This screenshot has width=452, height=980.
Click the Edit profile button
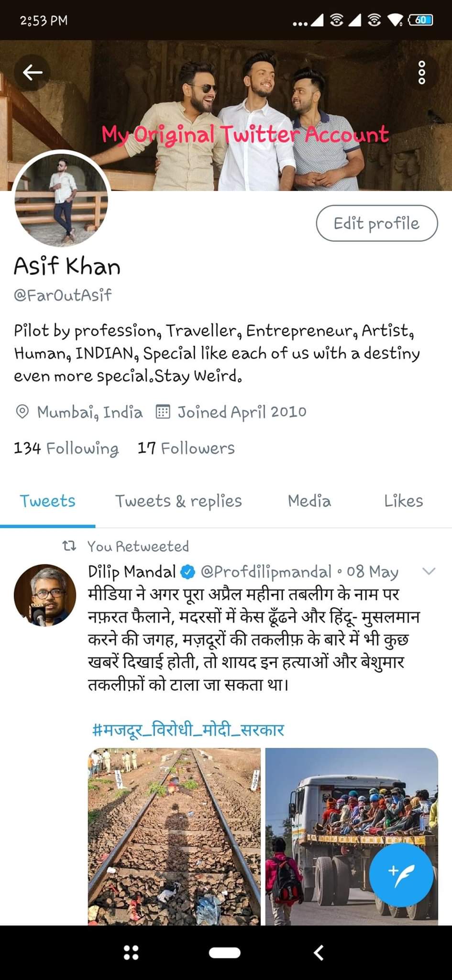point(376,223)
